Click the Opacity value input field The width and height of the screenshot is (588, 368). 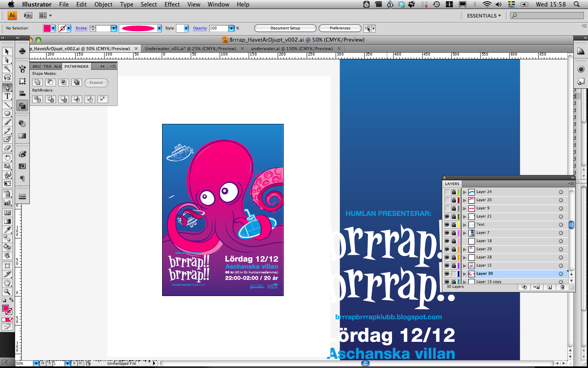point(218,28)
